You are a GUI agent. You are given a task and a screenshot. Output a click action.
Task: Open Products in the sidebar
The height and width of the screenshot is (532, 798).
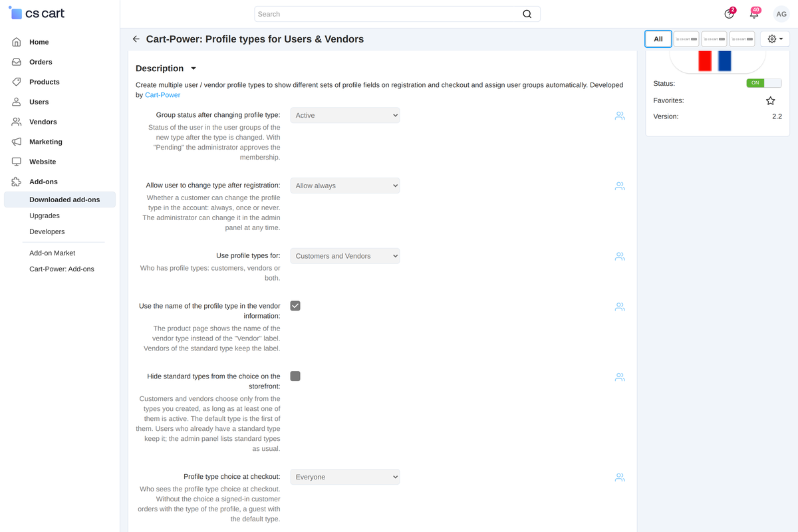pos(45,82)
